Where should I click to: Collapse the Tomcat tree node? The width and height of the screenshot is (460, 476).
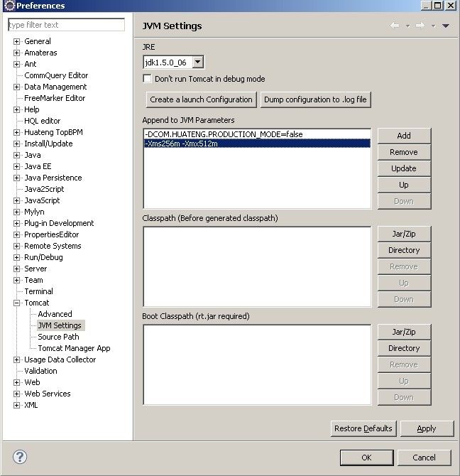16,303
